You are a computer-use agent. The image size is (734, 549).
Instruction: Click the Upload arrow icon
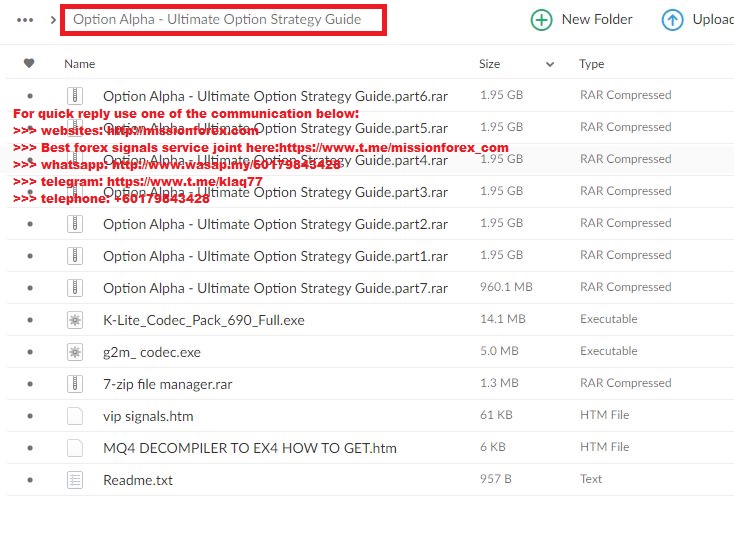tap(672, 20)
